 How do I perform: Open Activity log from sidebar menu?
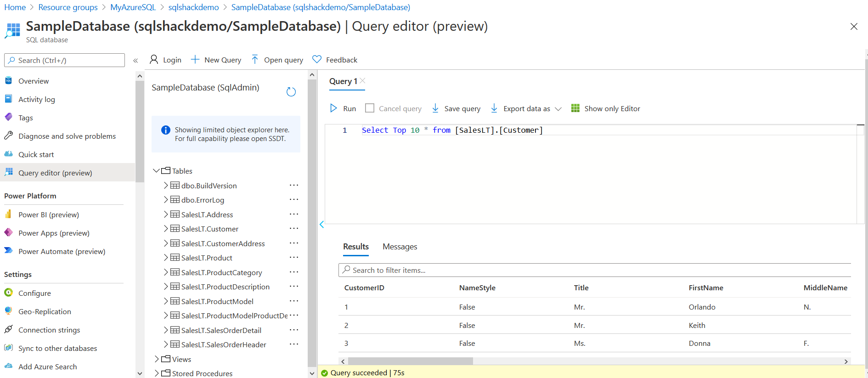37,100
